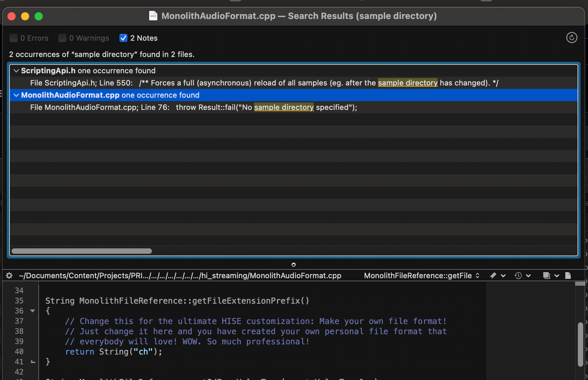This screenshot has height=380, width=588.
Task: Open the stacked documents dropdown arrow
Action: click(556, 276)
